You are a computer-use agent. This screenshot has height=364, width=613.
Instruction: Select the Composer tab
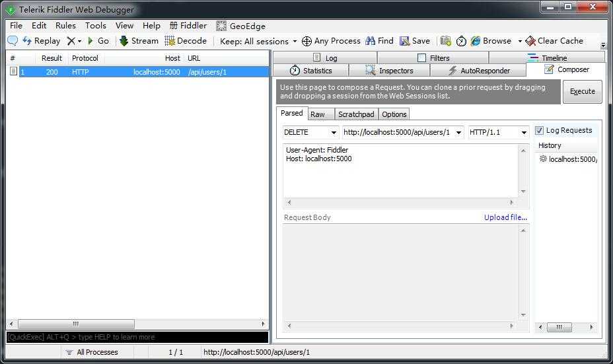coord(566,69)
